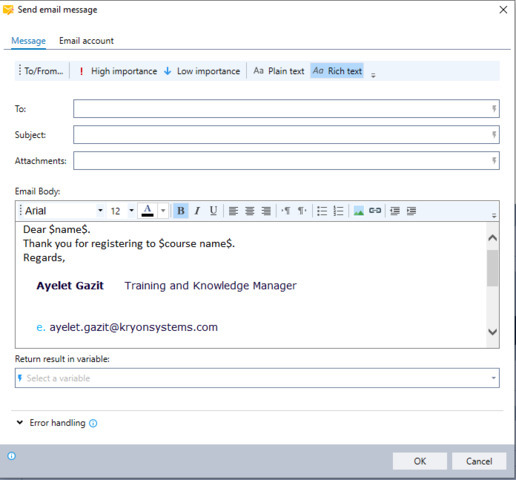This screenshot has width=516, height=480.
Task: Insert picture into email body
Action: click(x=358, y=211)
